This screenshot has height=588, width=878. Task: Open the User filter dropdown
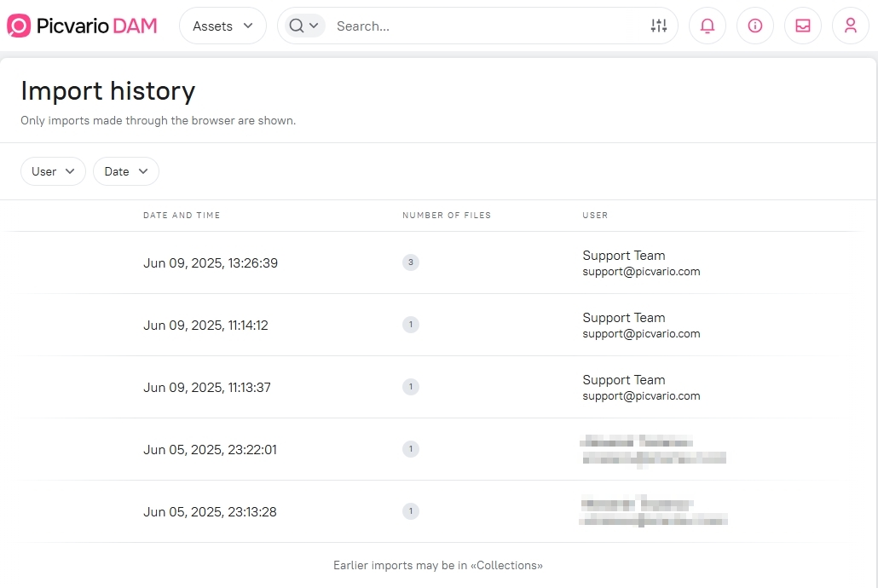click(53, 171)
